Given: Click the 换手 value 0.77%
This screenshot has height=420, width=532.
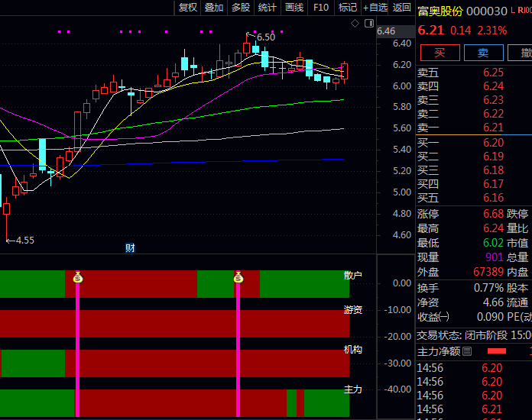Looking at the screenshot, I should coord(488,288).
